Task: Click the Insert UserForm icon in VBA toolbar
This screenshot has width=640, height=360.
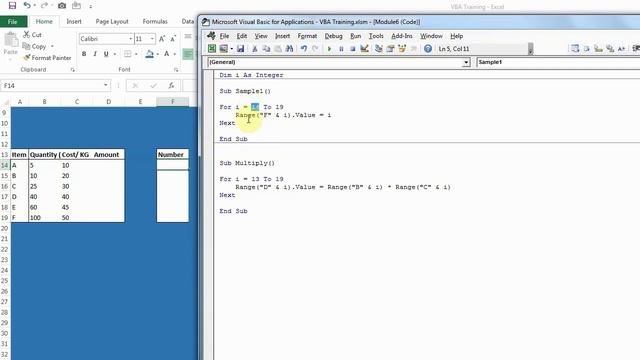Action: [x=223, y=49]
